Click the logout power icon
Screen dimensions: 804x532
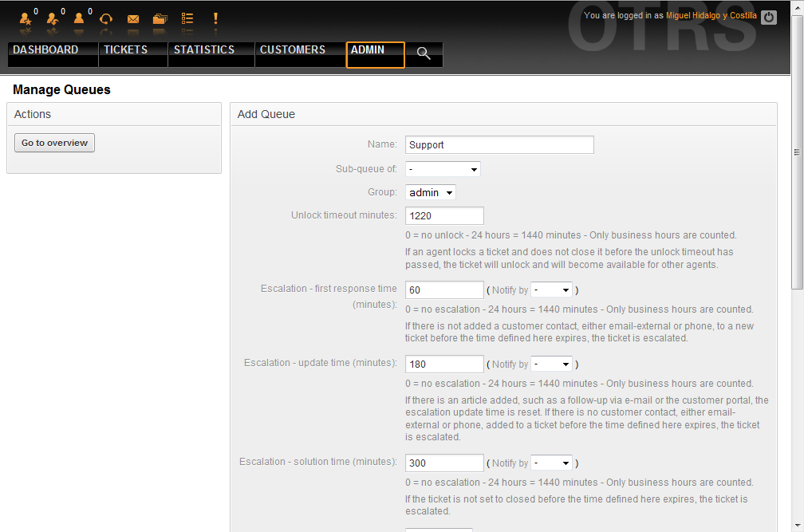769,17
